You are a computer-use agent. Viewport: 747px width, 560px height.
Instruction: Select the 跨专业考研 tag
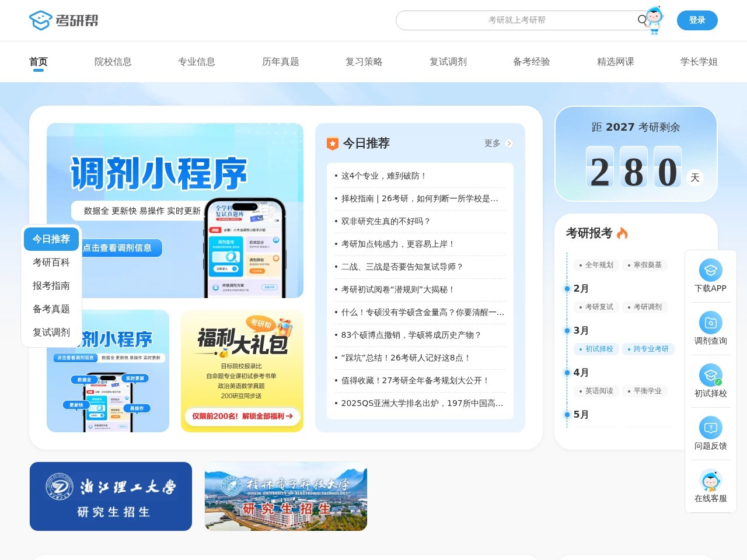coord(649,349)
